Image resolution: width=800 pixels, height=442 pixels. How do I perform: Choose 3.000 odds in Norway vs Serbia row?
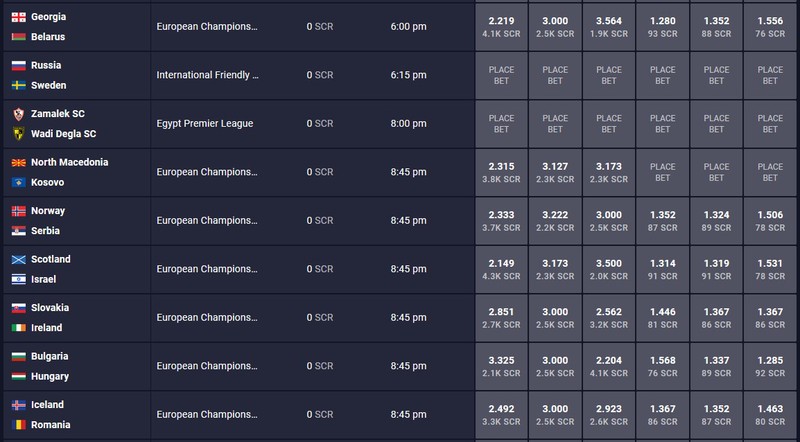click(609, 220)
